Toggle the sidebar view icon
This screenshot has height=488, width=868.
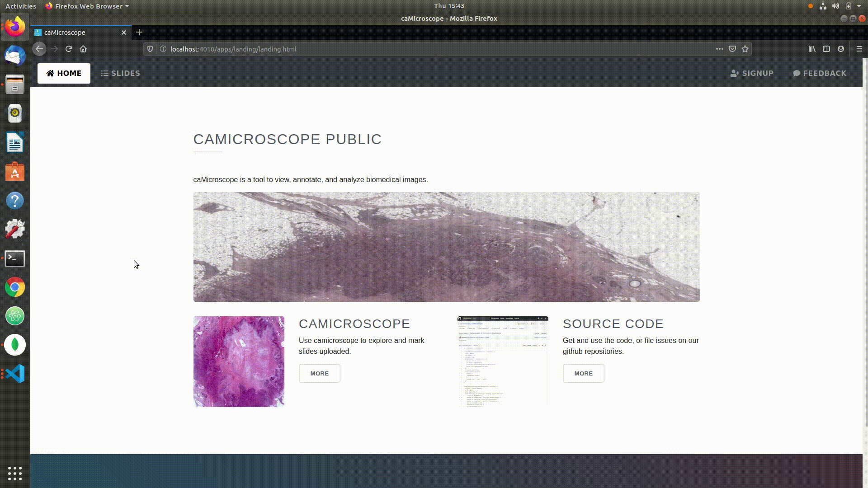point(826,49)
